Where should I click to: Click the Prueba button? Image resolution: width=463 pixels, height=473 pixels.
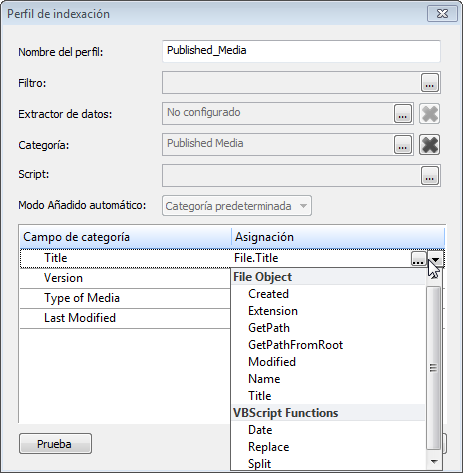[x=55, y=444]
